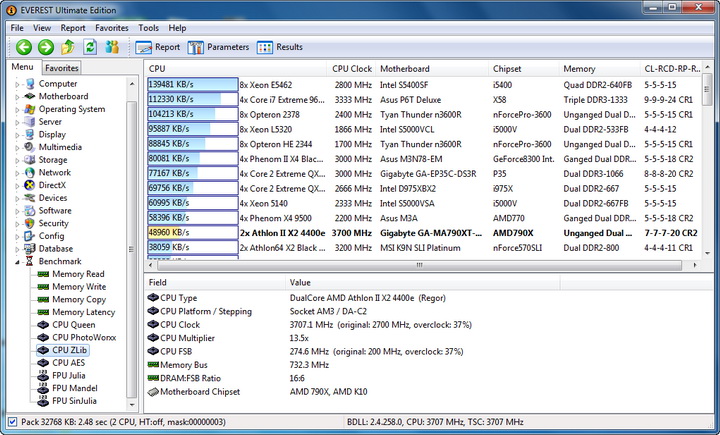Show the Results toolbar button

click(280, 47)
